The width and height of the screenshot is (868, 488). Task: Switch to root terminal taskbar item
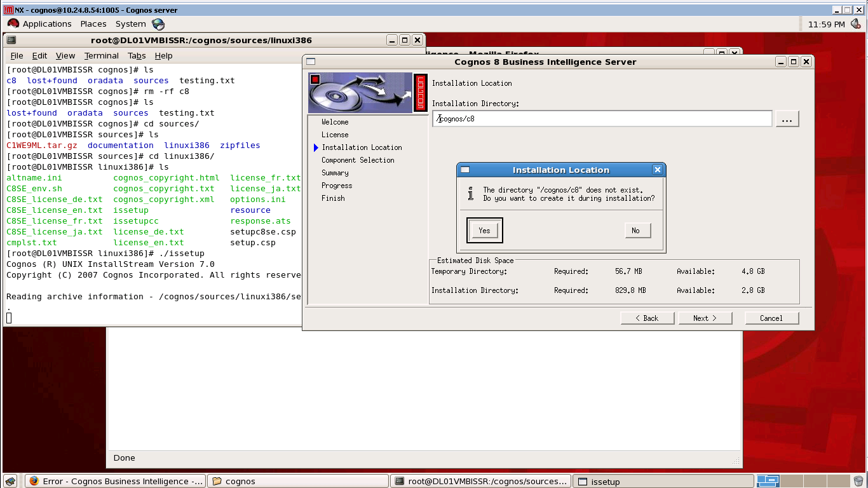click(x=480, y=481)
